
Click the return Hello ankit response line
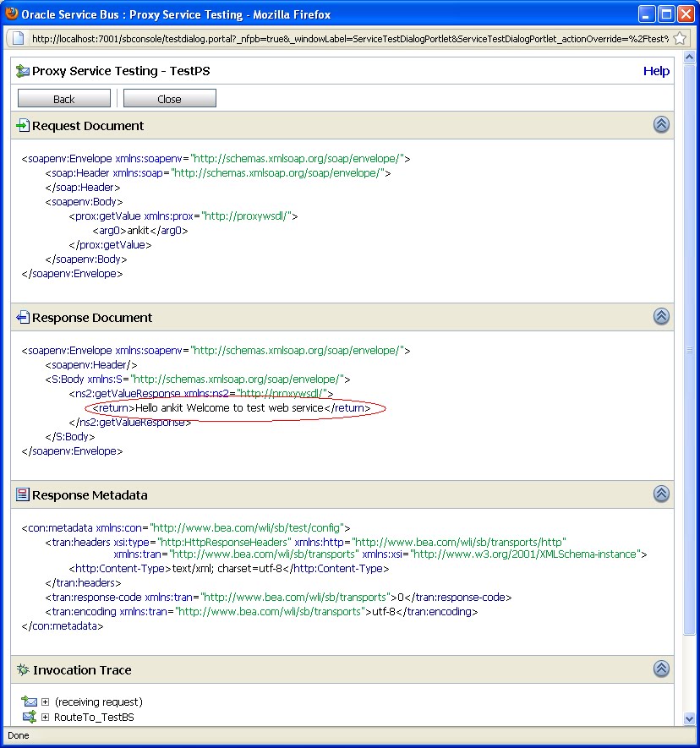[232, 408]
